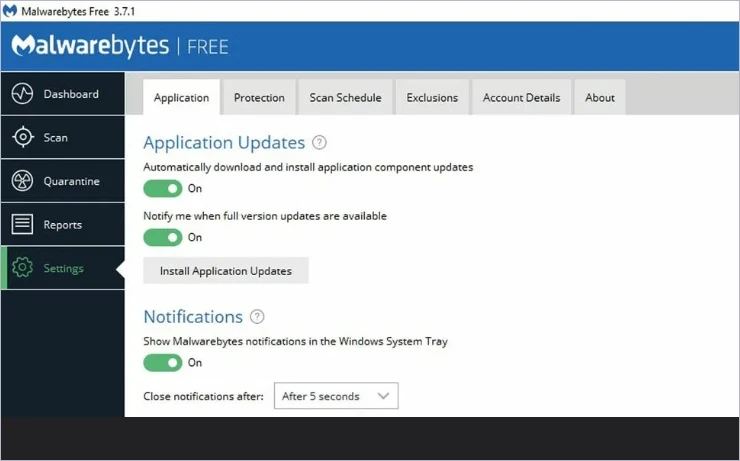Click the Dashboard pulse icon in sidebar
Screen dimensions: 740x461
coord(22,93)
